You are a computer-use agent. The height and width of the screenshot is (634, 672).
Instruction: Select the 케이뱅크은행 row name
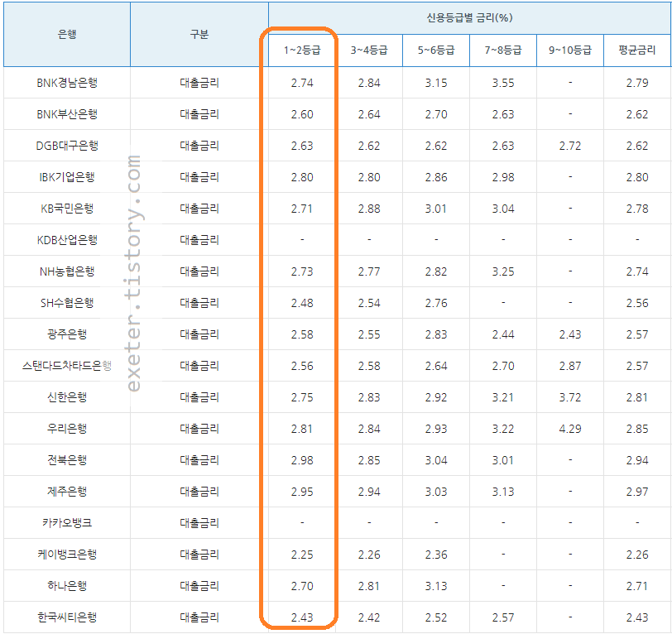pos(67,555)
